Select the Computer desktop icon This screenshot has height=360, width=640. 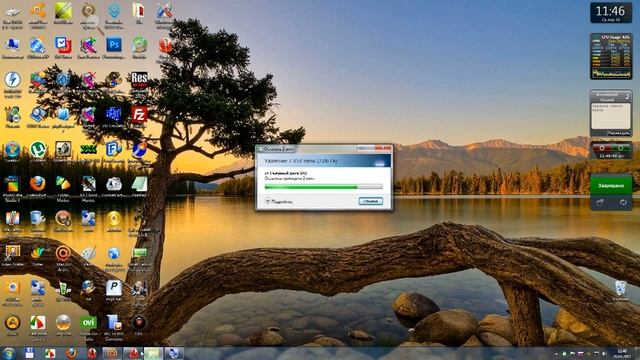pyautogui.click(x=12, y=45)
